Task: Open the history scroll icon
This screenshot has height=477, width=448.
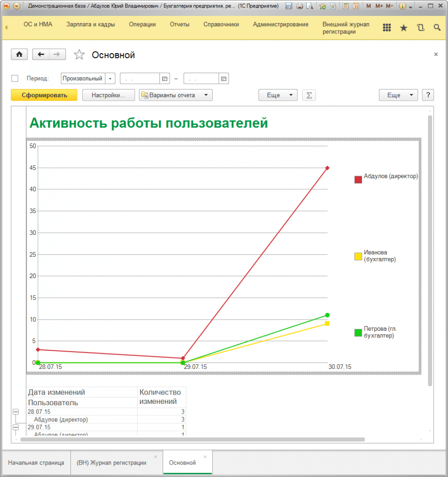Action: point(420,28)
